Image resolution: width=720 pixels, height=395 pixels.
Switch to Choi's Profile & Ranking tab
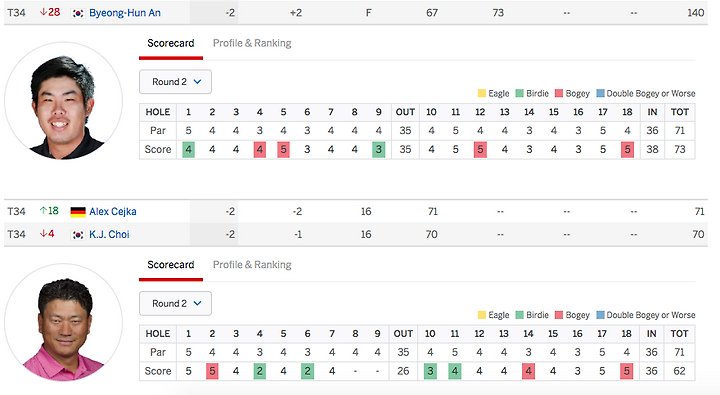click(x=252, y=265)
